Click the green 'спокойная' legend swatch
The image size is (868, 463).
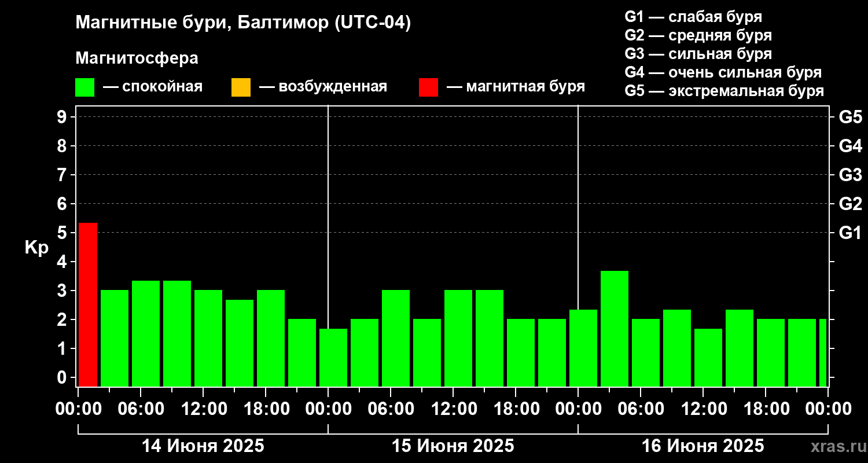(x=85, y=87)
